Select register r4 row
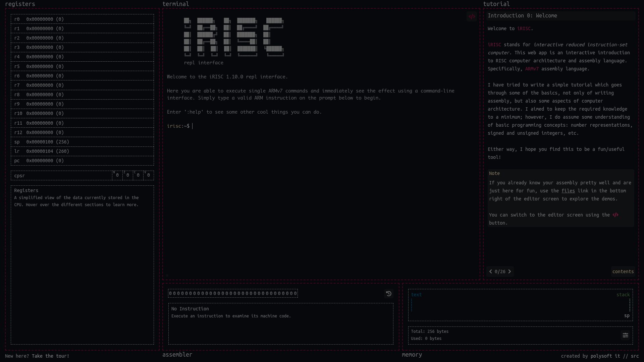Image resolution: width=644 pixels, height=362 pixels. (x=82, y=57)
